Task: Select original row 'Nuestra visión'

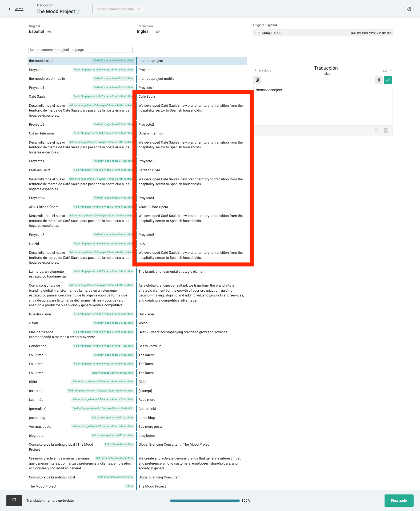Action: coord(82,314)
